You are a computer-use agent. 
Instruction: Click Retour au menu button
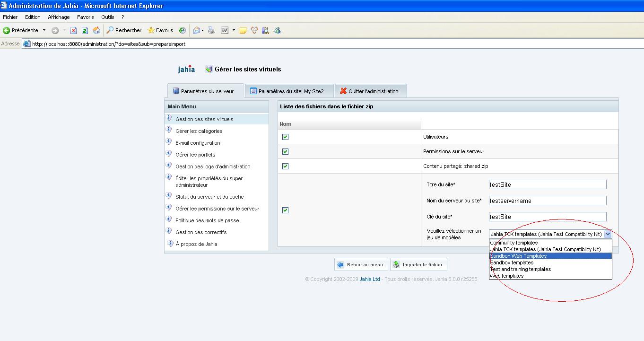(361, 265)
